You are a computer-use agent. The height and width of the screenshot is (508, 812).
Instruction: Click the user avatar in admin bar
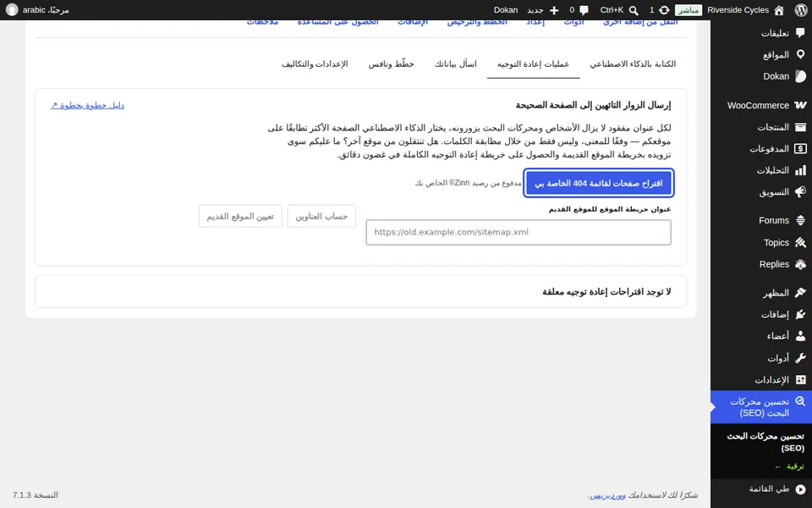(x=11, y=10)
